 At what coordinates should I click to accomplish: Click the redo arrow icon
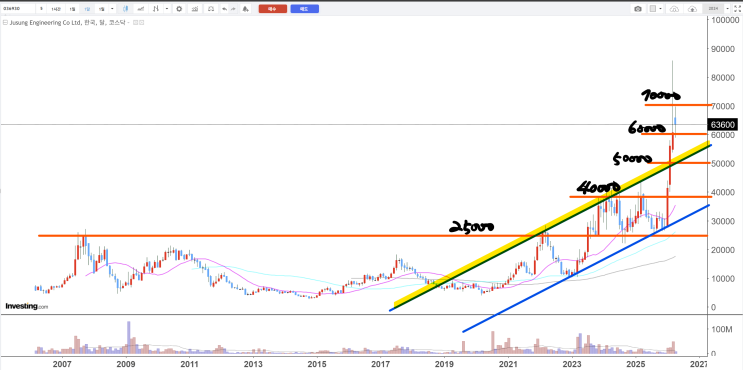233,9
